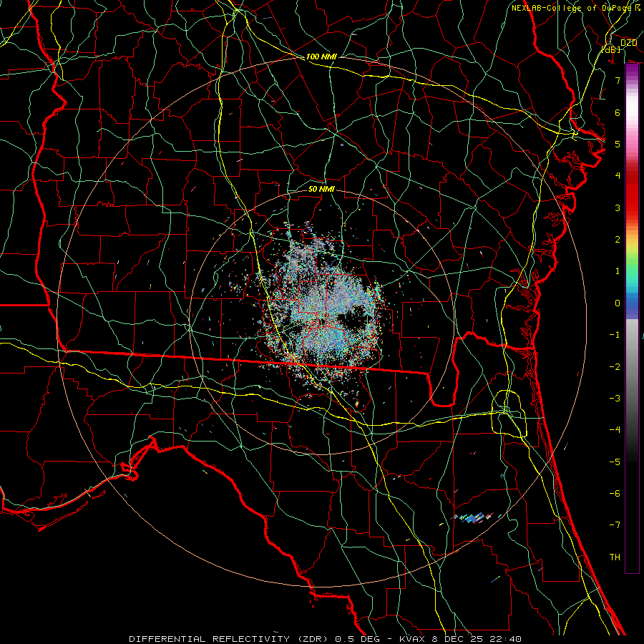Click the 3 value on the color scale
Image resolution: width=644 pixels, height=644 pixels.
click(x=618, y=208)
